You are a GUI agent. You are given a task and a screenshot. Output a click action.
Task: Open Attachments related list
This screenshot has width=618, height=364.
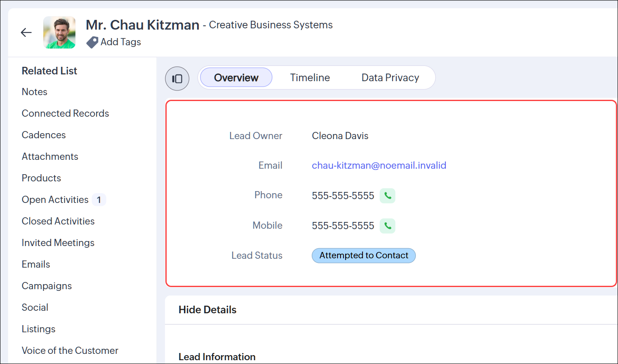pos(50,156)
